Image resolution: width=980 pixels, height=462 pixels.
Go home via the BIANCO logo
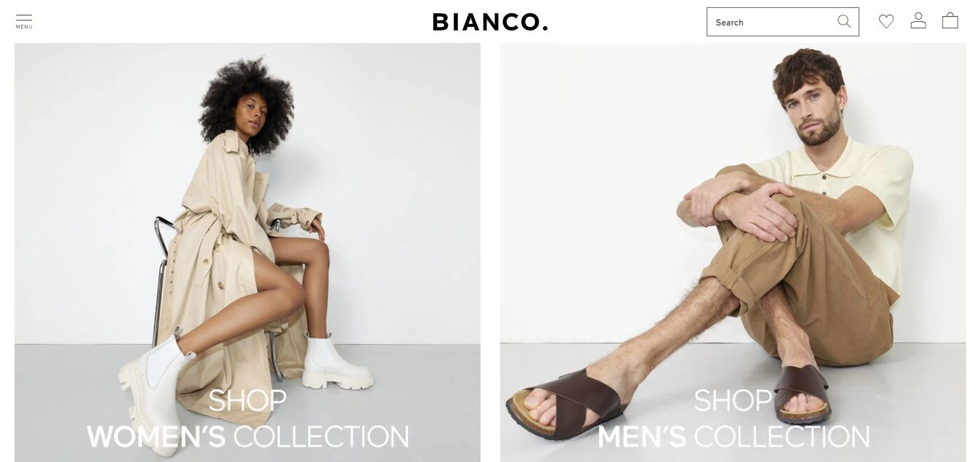[x=490, y=22]
